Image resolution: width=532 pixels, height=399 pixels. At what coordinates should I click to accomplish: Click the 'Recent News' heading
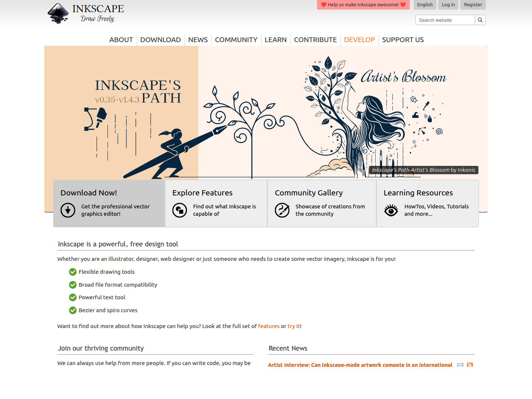coord(288,348)
